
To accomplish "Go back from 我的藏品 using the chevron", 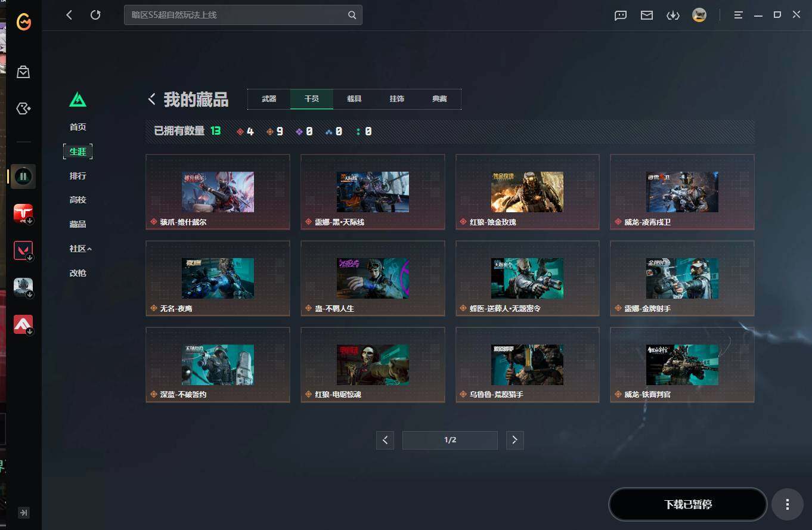I will (152, 100).
